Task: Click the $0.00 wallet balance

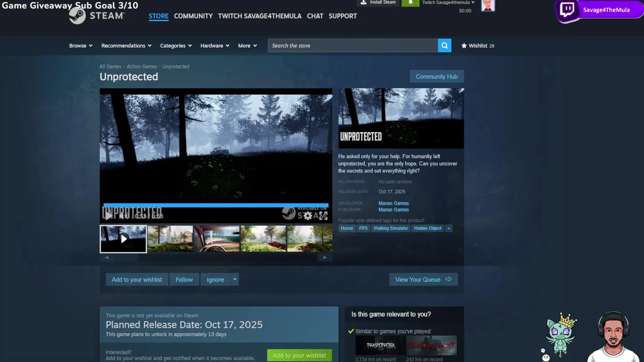Action: pyautogui.click(x=465, y=11)
